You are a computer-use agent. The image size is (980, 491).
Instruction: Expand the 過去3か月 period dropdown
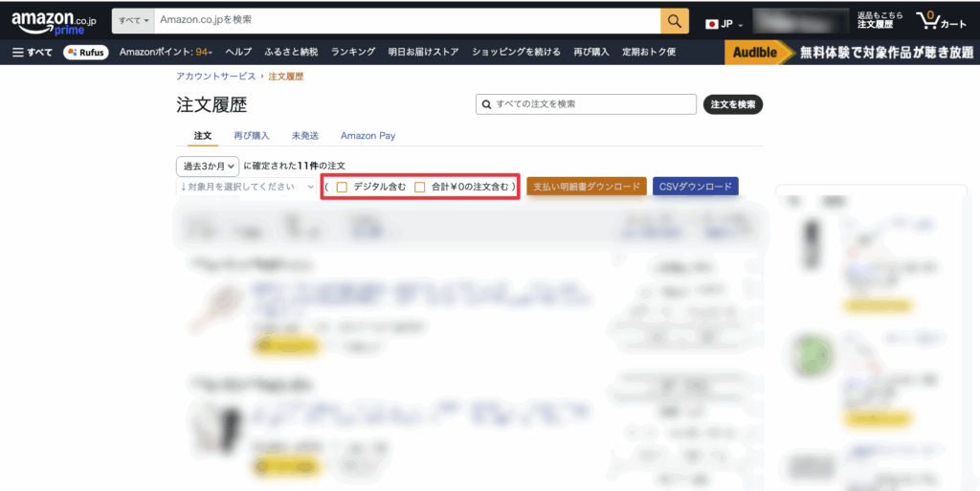coord(207,167)
